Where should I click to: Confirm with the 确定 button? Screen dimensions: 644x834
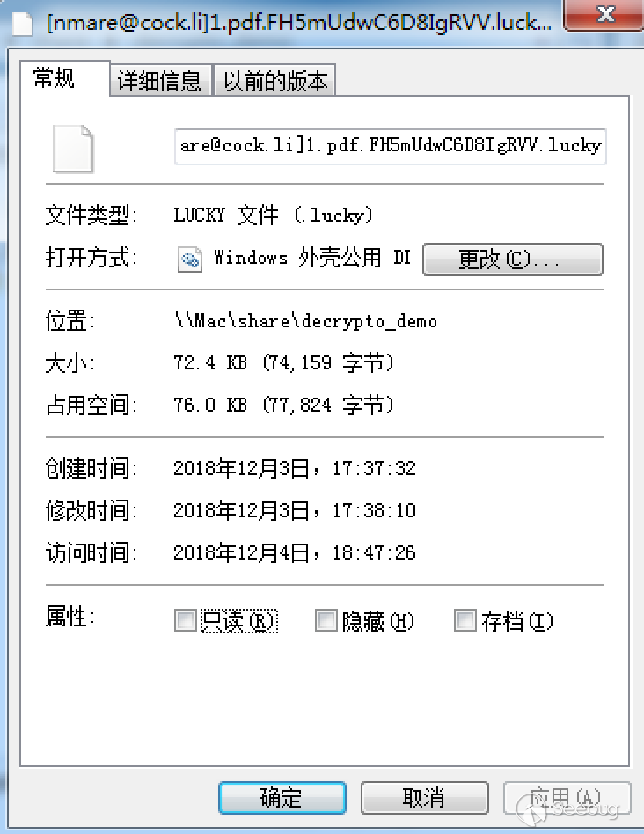click(282, 797)
